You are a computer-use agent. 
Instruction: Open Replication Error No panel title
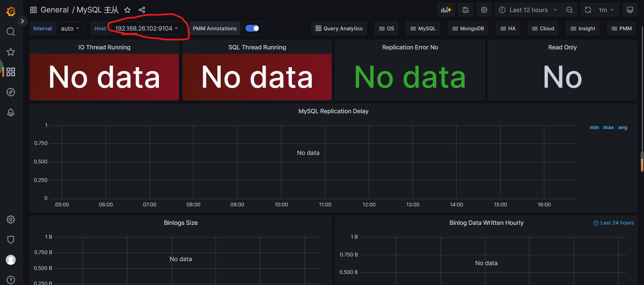410,47
